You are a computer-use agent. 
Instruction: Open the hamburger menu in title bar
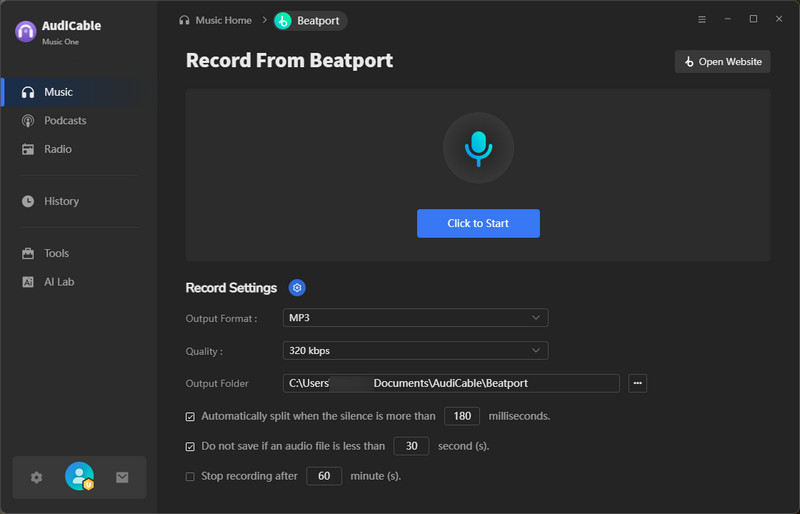(701, 19)
